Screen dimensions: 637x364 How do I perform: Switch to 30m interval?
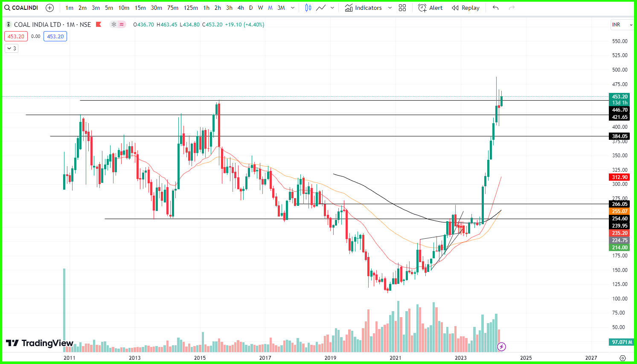pyautogui.click(x=156, y=8)
